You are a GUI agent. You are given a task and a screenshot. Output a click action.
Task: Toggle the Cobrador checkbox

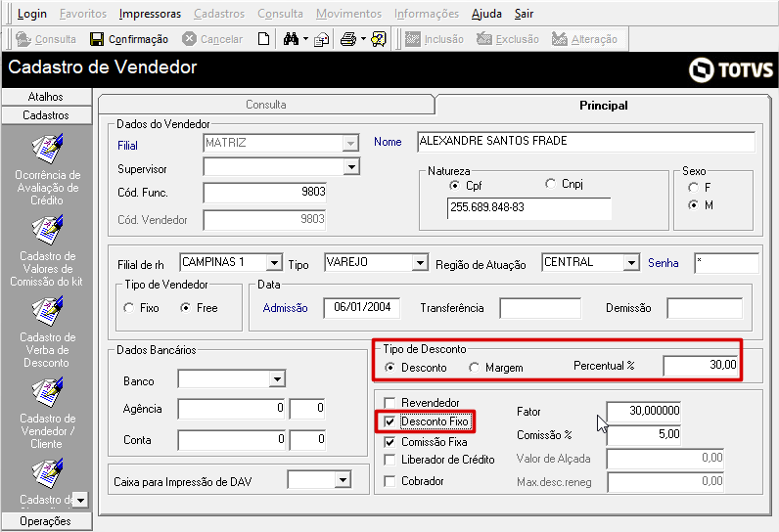390,481
